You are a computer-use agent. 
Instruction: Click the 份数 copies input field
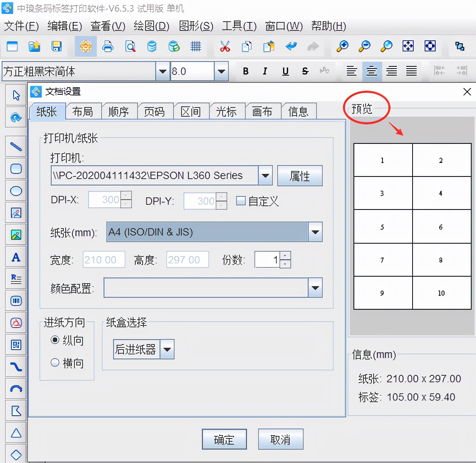tap(268, 259)
